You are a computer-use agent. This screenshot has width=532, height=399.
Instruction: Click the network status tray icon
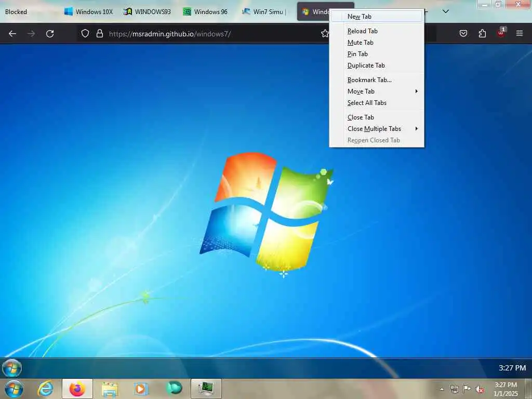point(454,389)
